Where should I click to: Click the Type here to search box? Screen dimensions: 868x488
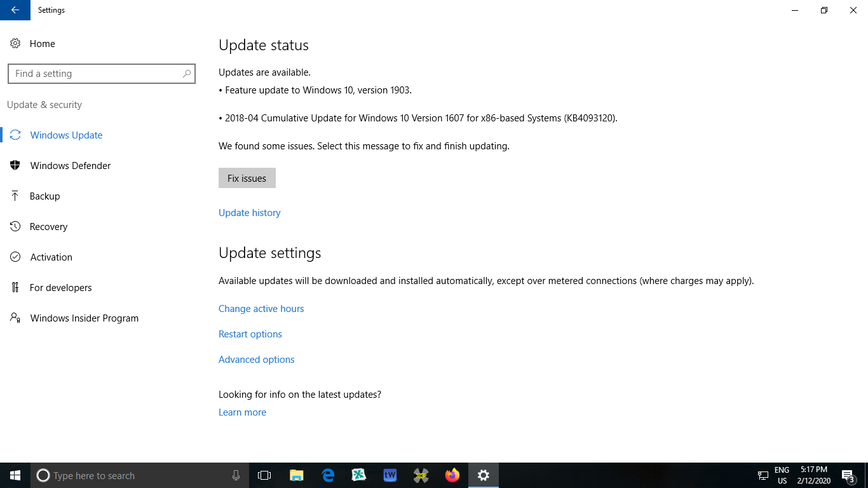coord(139,475)
